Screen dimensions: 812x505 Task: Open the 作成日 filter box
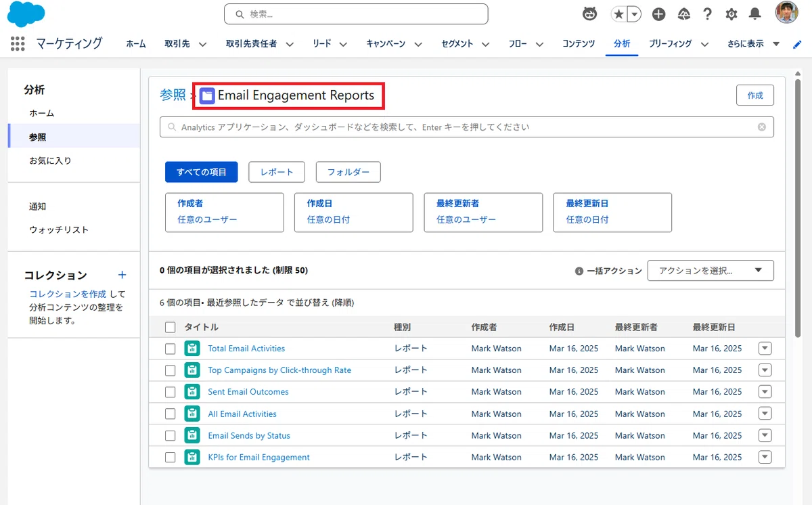click(354, 213)
